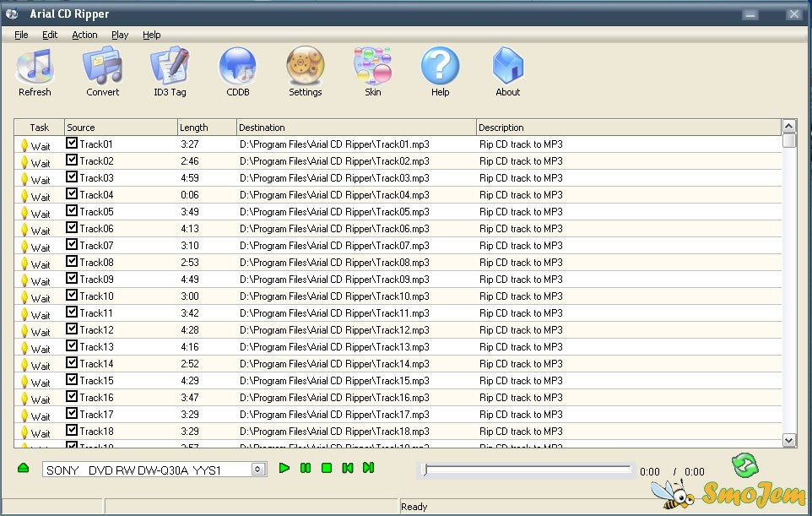This screenshot has width=812, height=516.
Task: Deselect Track06 using its checkbox
Action: point(72,227)
